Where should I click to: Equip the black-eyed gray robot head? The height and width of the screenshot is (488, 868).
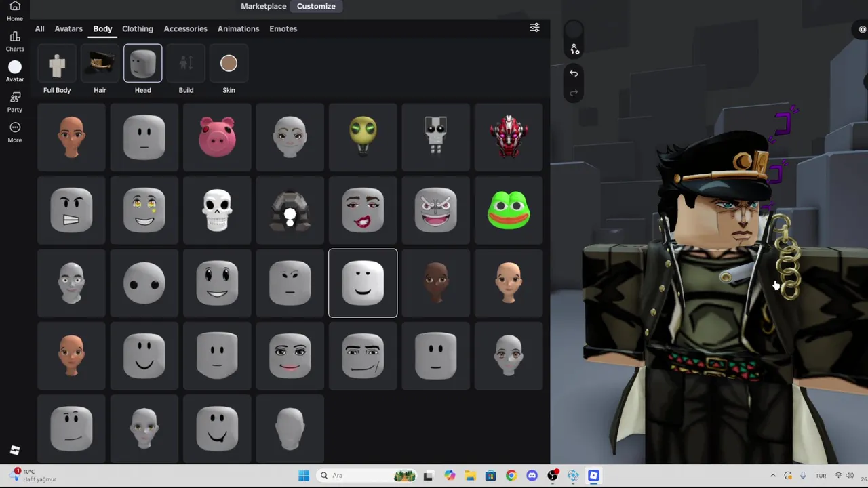pyautogui.click(x=435, y=137)
